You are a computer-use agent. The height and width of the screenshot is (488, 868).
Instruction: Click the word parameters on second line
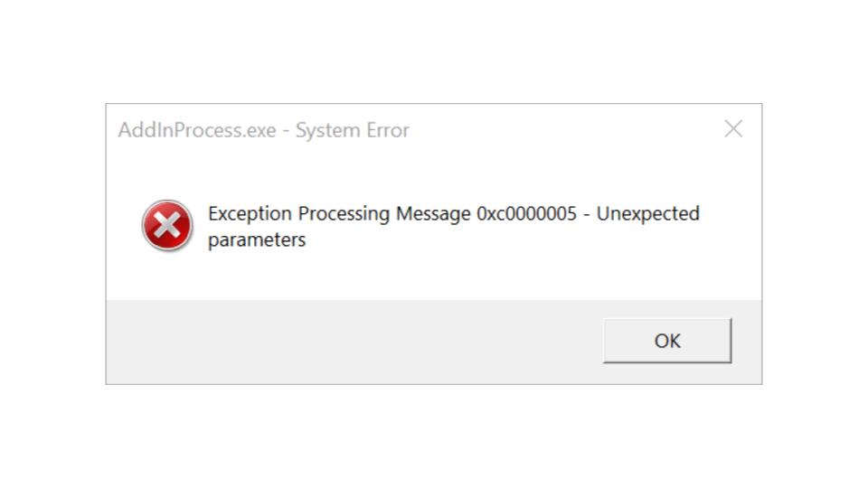257,240
